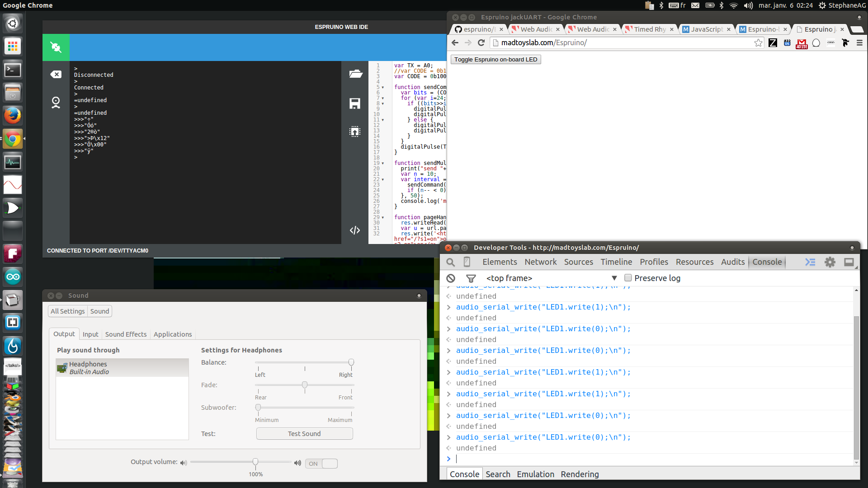Open file using the folder icon

pos(355,74)
